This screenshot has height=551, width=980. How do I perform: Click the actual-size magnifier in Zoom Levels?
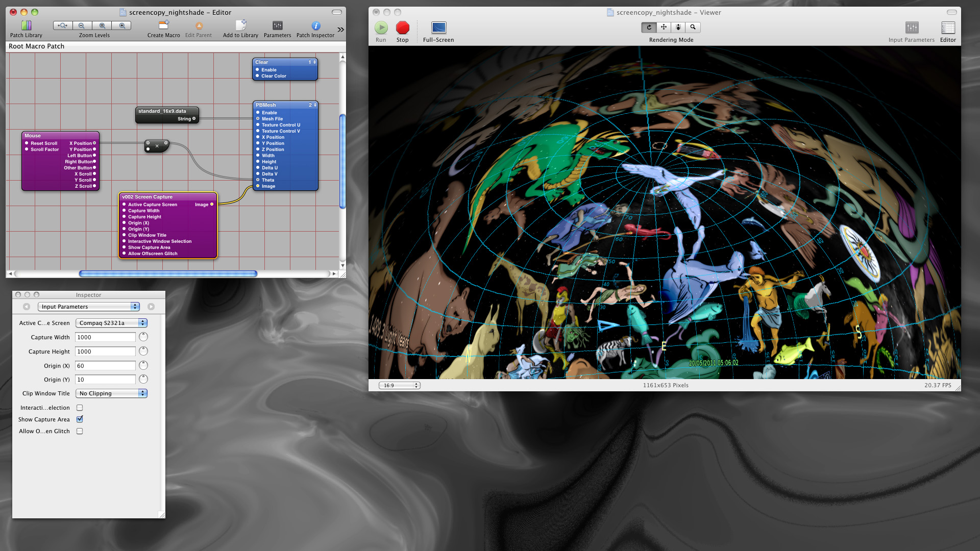[102, 26]
